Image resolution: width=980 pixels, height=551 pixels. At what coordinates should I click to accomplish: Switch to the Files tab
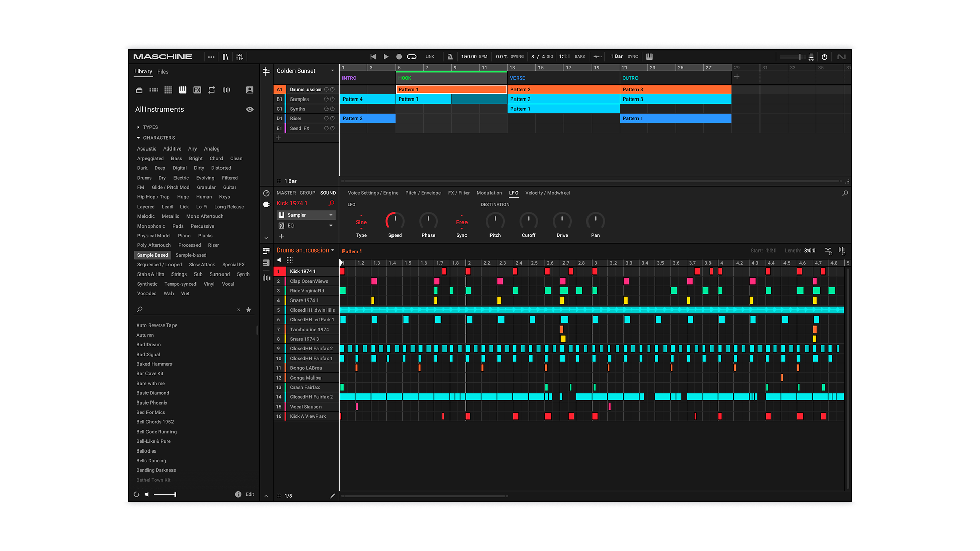[x=163, y=72]
